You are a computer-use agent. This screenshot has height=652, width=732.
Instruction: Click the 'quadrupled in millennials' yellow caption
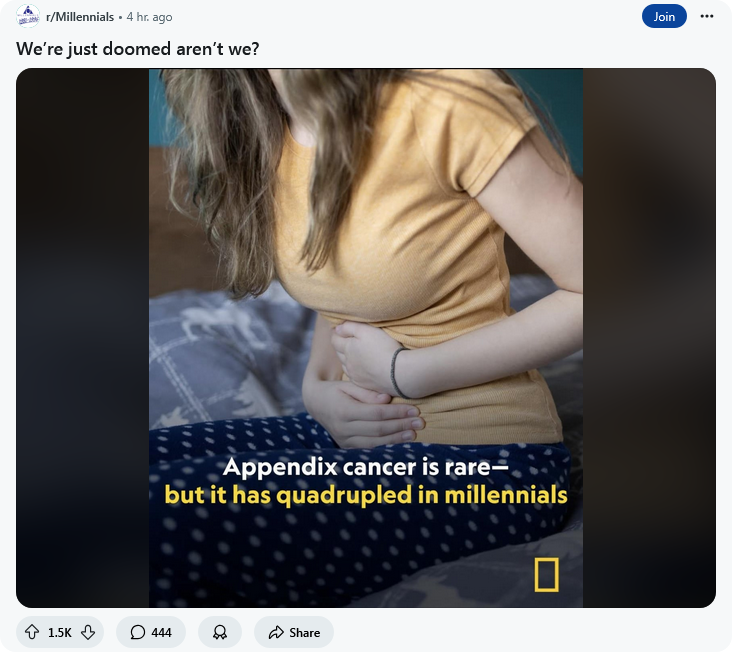tap(422, 495)
